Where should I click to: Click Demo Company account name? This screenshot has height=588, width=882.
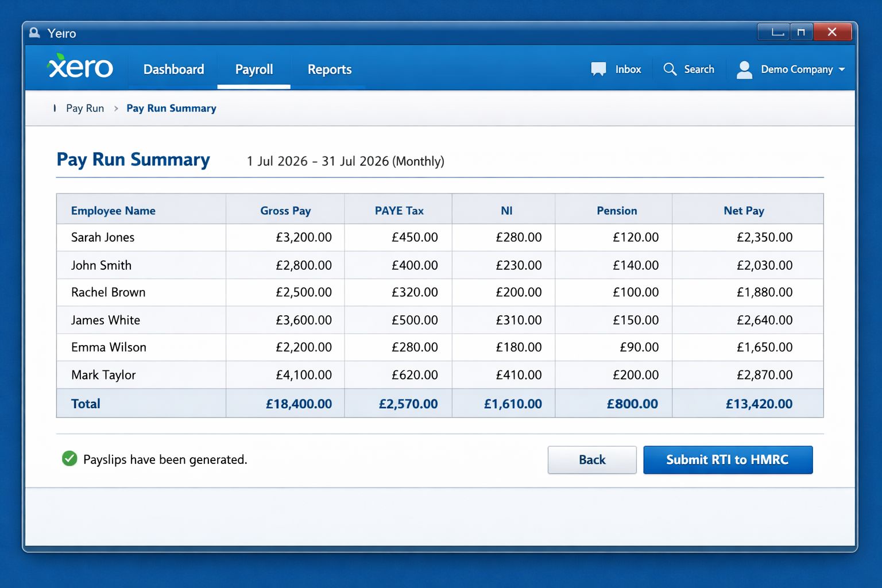coord(796,69)
